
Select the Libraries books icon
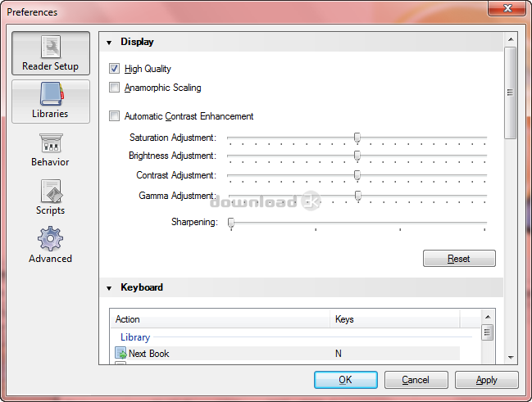tap(51, 95)
